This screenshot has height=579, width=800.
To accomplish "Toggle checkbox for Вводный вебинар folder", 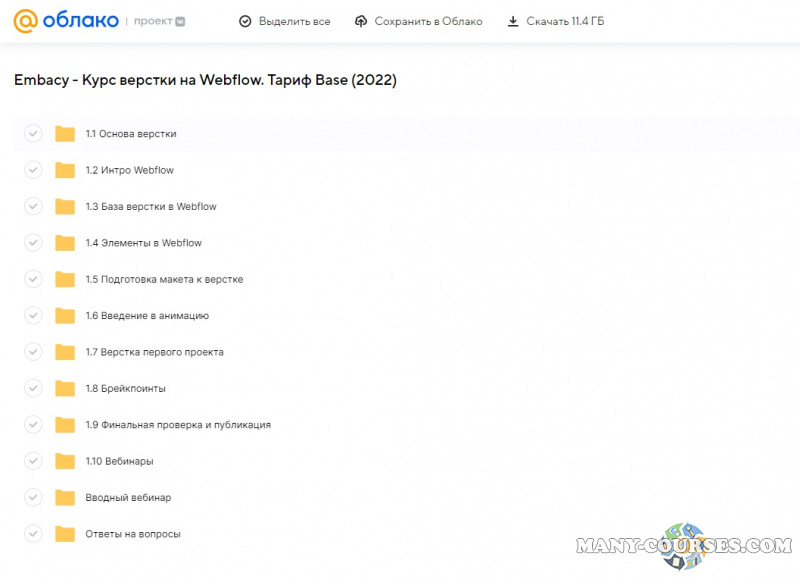I will 33,497.
